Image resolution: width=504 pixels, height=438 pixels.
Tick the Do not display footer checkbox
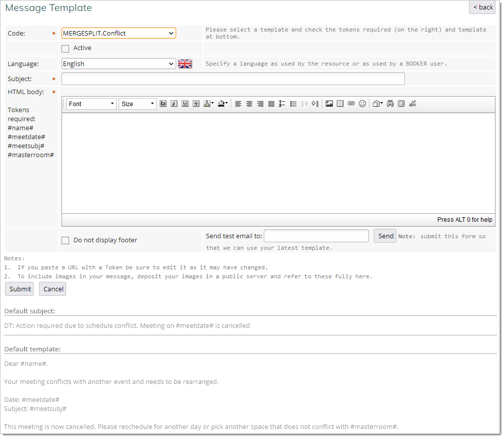tap(66, 240)
